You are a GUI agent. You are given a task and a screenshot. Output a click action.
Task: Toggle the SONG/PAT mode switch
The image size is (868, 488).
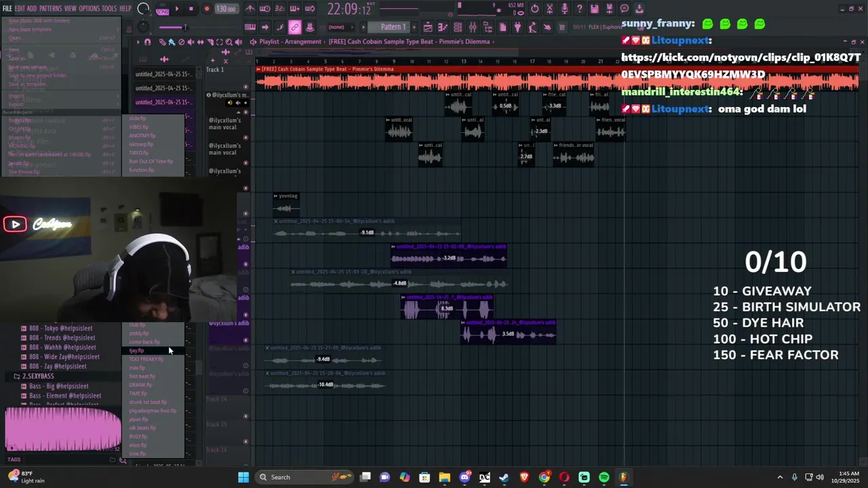tap(162, 10)
